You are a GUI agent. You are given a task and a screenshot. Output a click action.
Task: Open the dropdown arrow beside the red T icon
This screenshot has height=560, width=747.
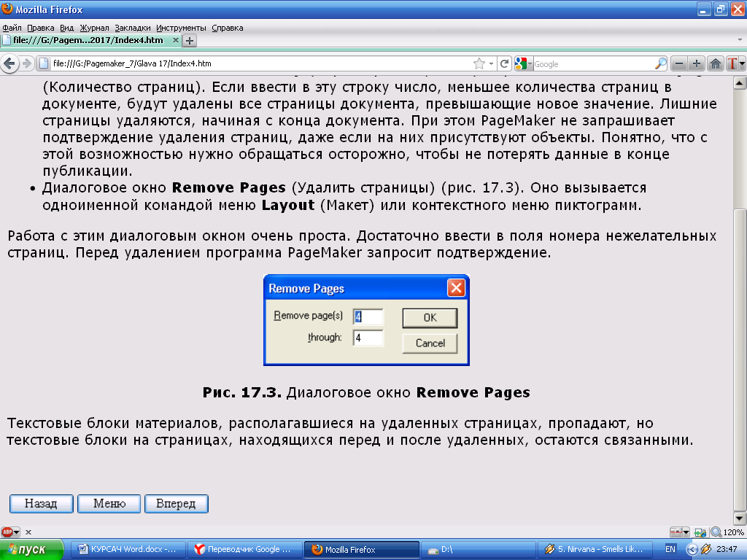coord(742,63)
